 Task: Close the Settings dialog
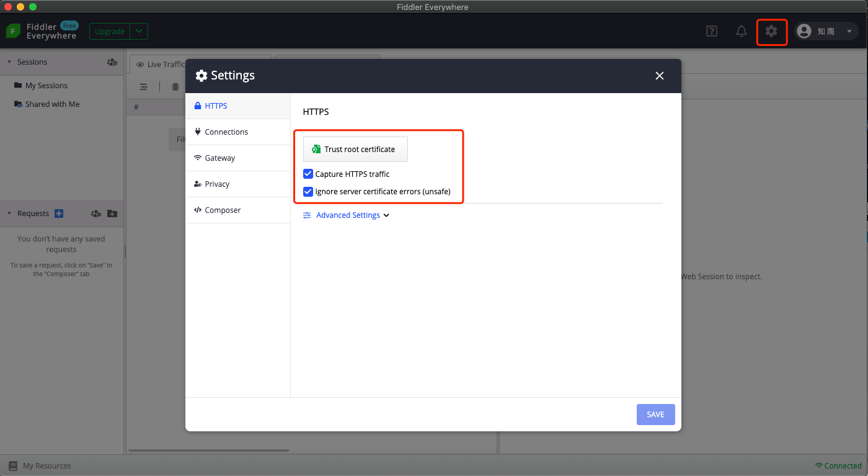[660, 76]
